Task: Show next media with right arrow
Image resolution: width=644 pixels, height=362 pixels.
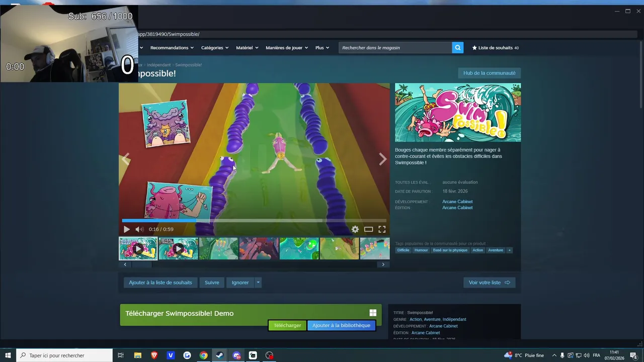Action: coord(382,159)
